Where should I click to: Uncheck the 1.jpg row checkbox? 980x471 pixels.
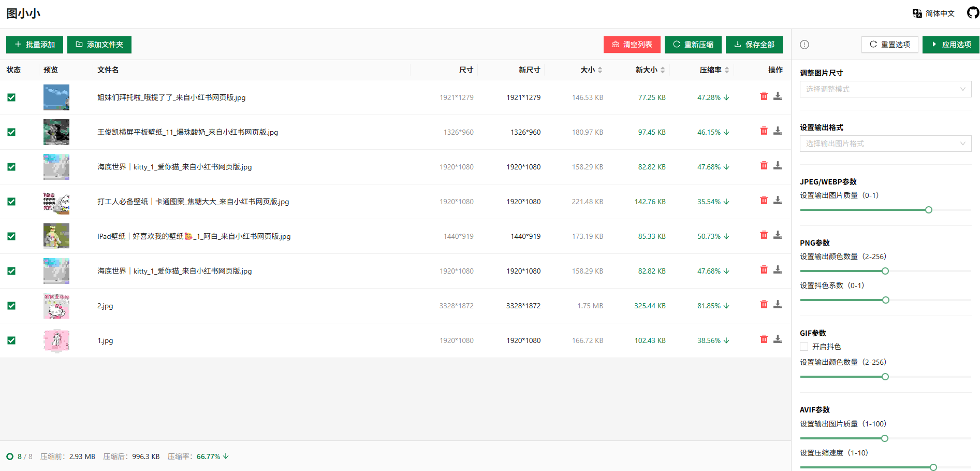point(11,340)
